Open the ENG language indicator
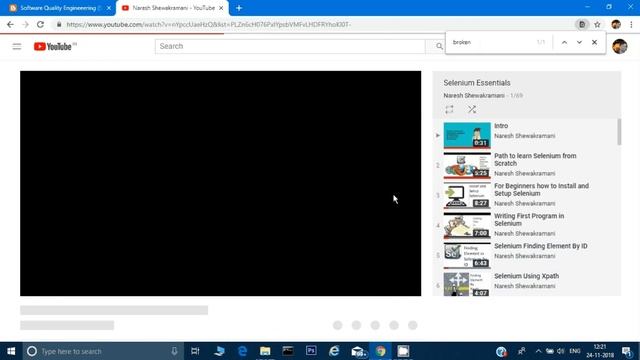Image resolution: width=640 pixels, height=360 pixels. [x=575, y=351]
